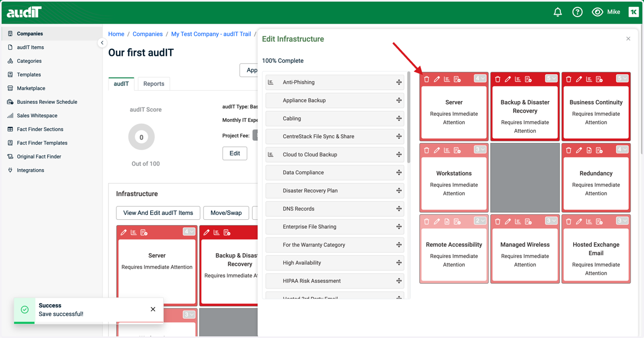The height and width of the screenshot is (338, 644).
Task: Delete the Redundancy card
Action: tap(569, 150)
